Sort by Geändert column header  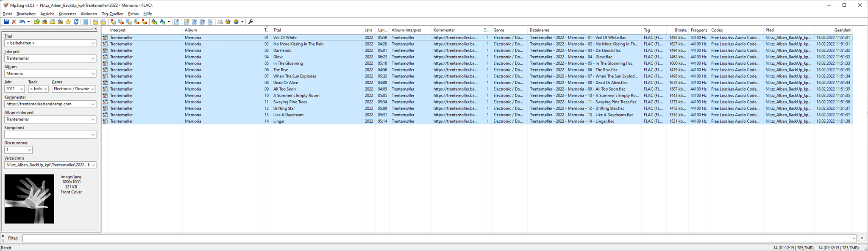pos(833,30)
